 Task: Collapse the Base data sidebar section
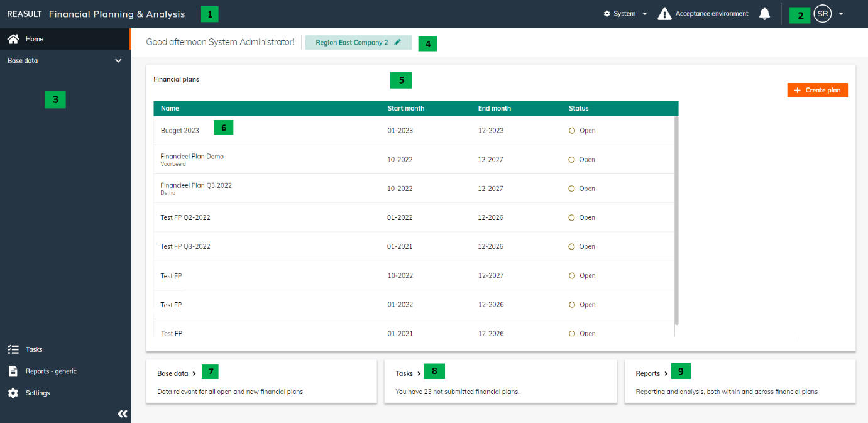point(118,60)
